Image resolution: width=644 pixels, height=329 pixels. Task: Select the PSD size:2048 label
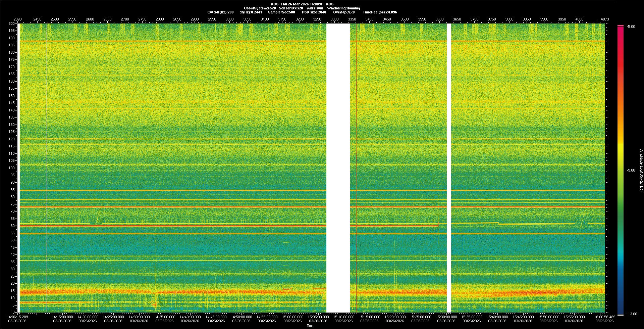[314, 12]
